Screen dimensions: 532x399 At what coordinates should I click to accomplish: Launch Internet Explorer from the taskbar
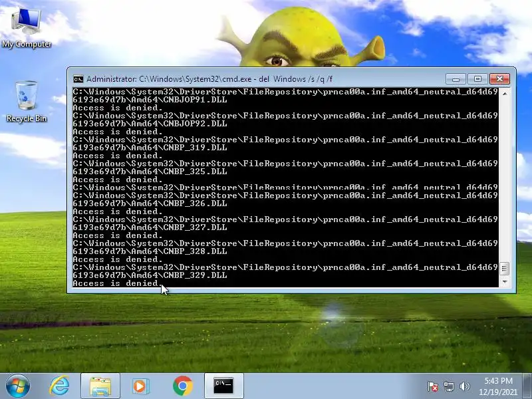(x=59, y=386)
